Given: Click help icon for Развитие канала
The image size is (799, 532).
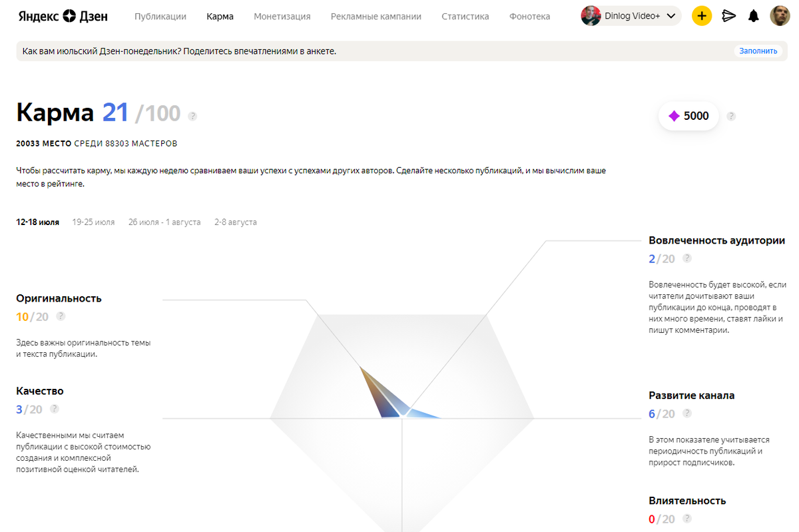Looking at the screenshot, I should pos(687,413).
